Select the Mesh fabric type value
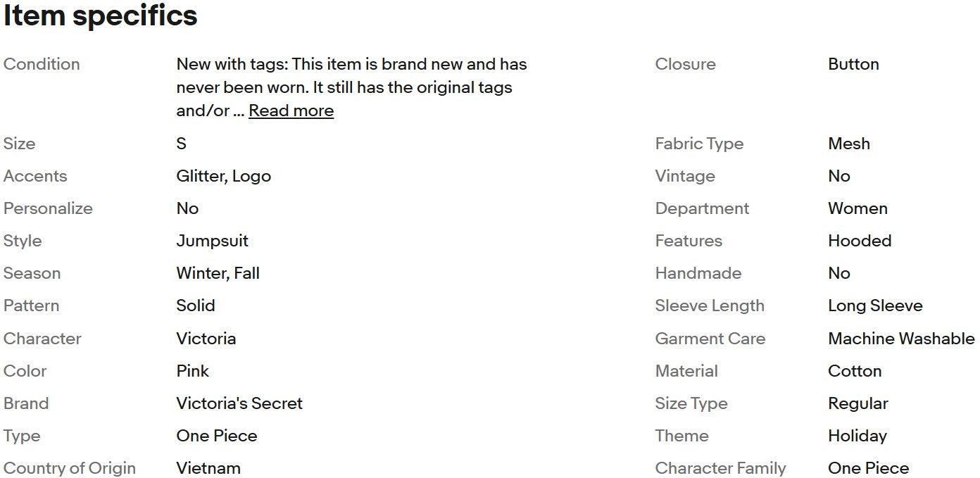Screen dimensions: 980x478 [x=848, y=144]
